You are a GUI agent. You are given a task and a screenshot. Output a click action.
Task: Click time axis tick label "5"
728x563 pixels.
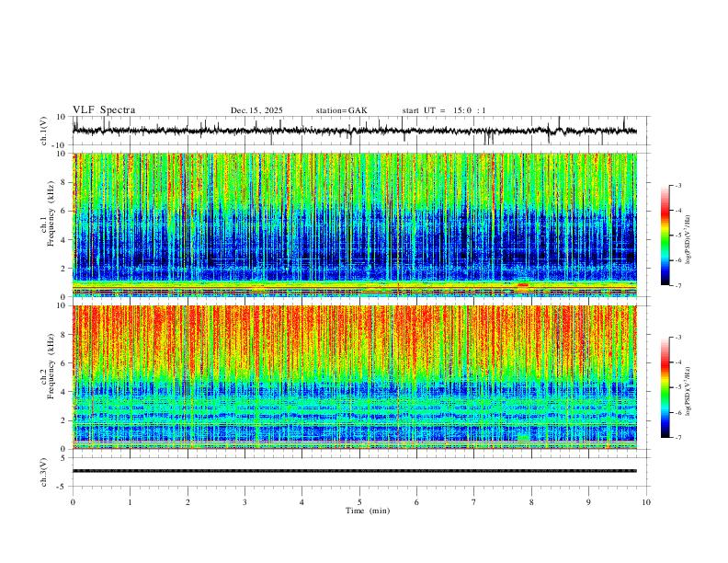(x=359, y=502)
